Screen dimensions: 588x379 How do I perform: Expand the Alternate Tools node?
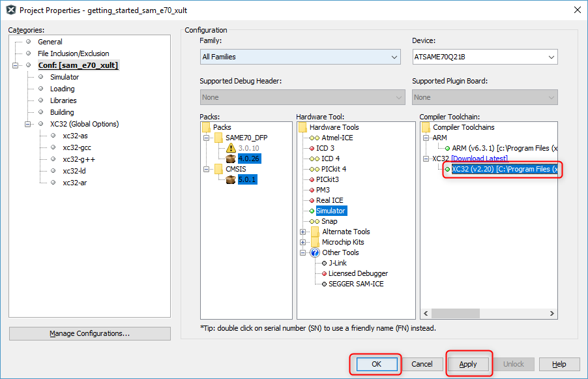point(302,232)
